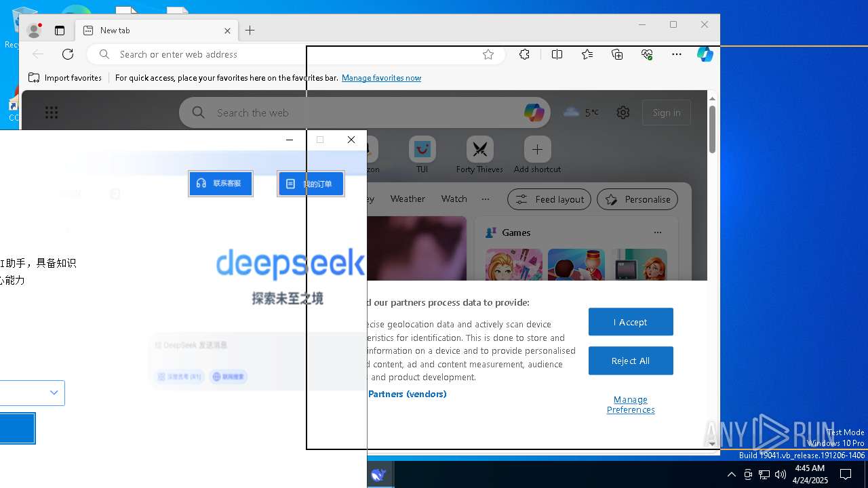Screen dimensions: 868x488
Task: Click the DeepSeek whale taskbar icon
Action: (379, 474)
